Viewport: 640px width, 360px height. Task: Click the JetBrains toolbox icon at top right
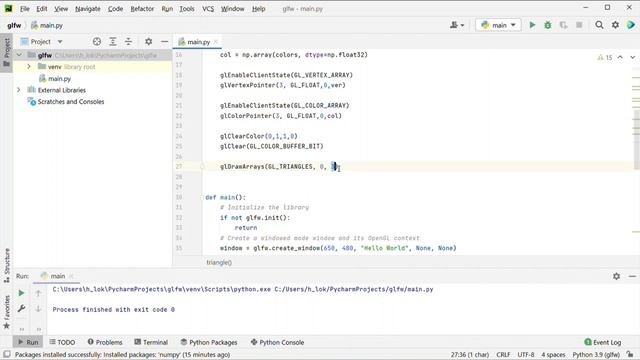pos(631,25)
